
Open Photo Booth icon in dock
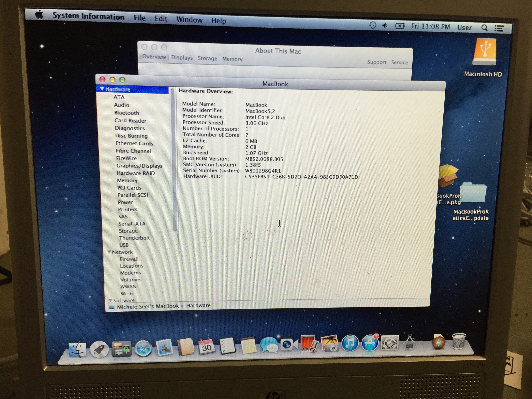click(x=309, y=344)
